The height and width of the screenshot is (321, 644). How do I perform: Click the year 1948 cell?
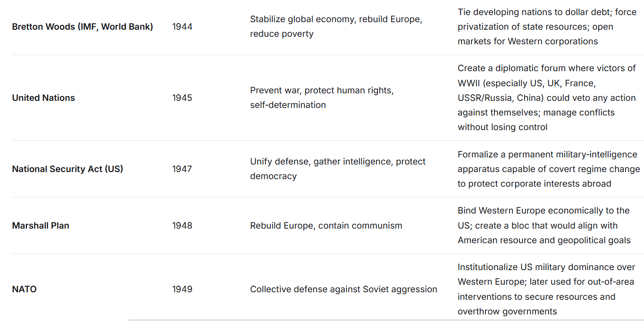click(182, 226)
